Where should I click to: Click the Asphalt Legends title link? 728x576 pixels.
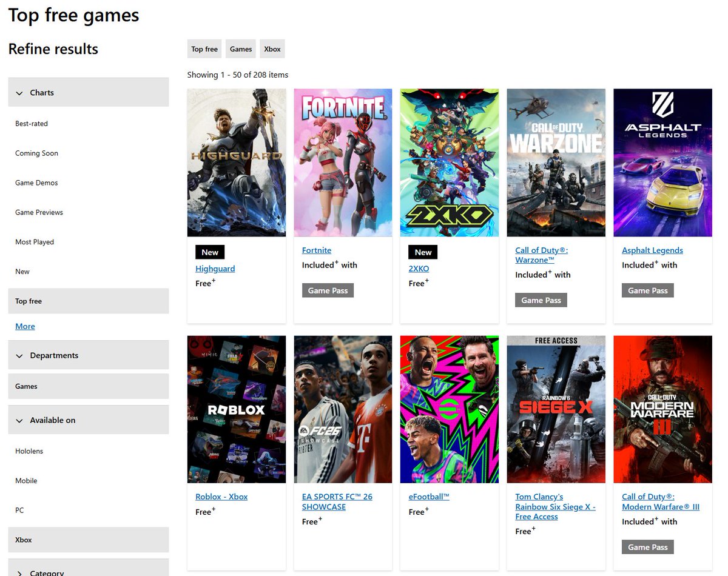tap(652, 250)
